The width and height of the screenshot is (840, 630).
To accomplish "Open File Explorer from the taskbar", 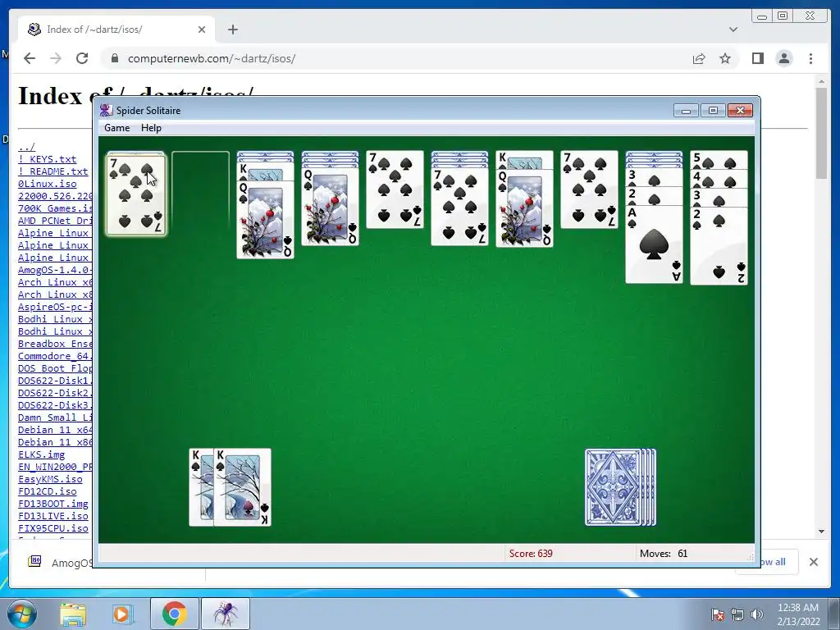I will point(73,614).
